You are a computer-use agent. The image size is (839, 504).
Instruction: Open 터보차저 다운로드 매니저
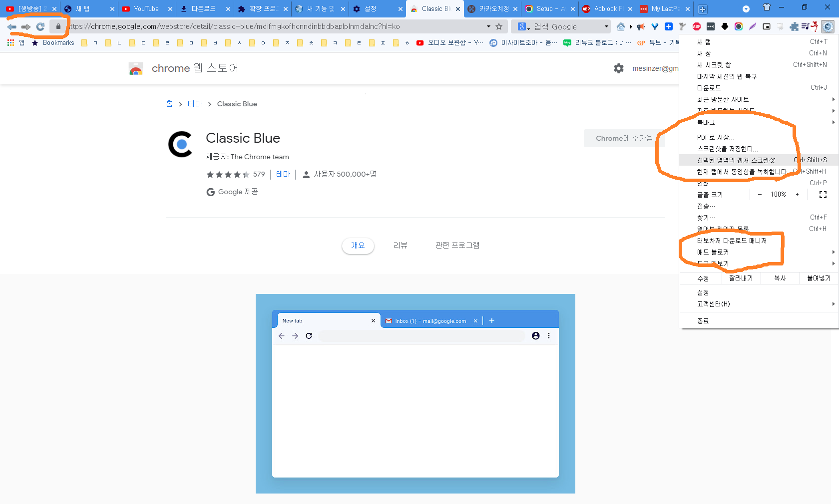[x=759, y=241]
